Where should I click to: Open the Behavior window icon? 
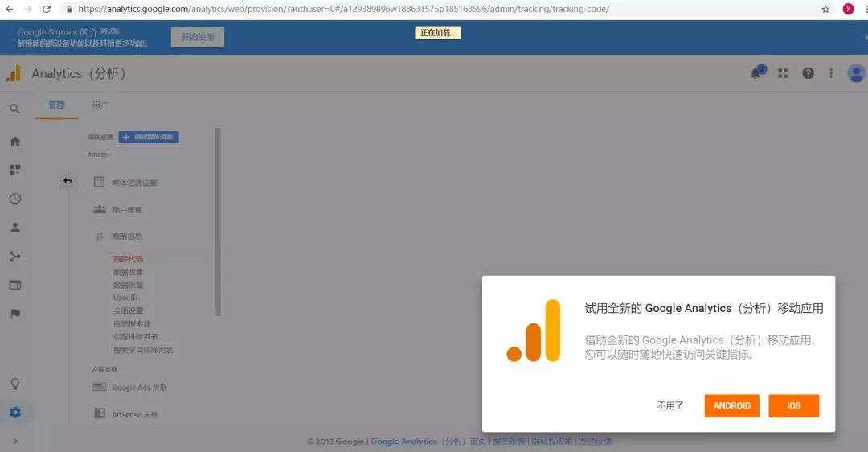[x=15, y=286]
